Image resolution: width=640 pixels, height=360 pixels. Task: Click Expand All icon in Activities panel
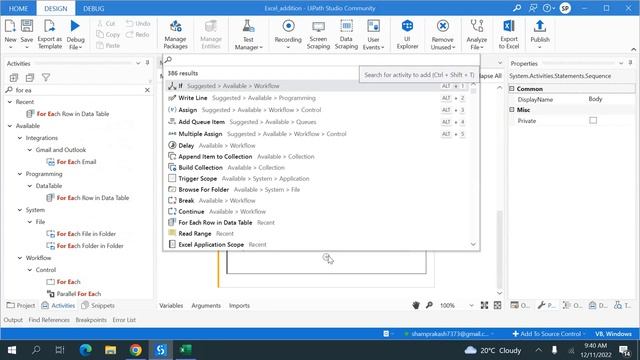coord(13,78)
